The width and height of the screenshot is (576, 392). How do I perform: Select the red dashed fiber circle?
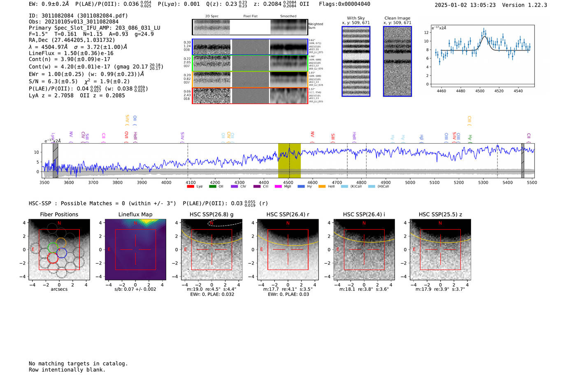[x=53, y=258]
